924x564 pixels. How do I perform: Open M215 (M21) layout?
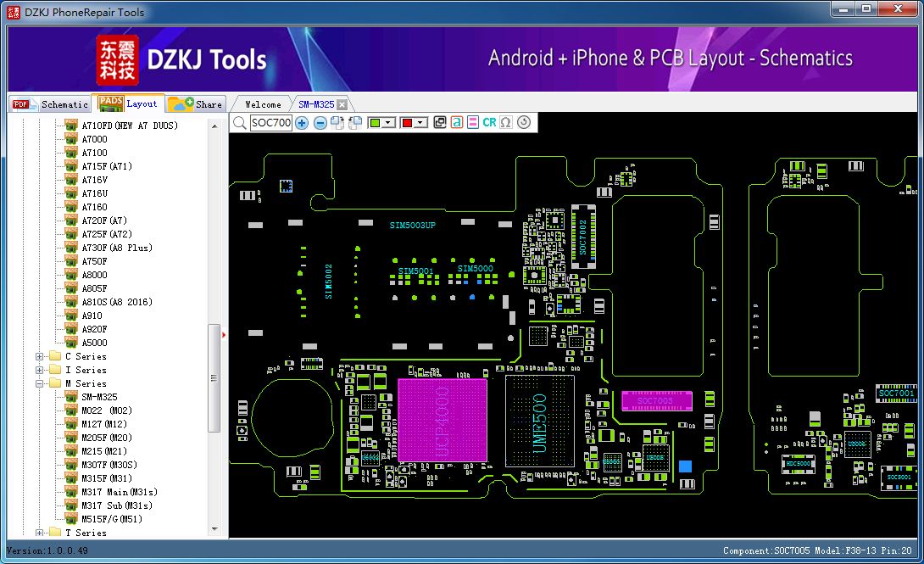pyautogui.click(x=103, y=451)
